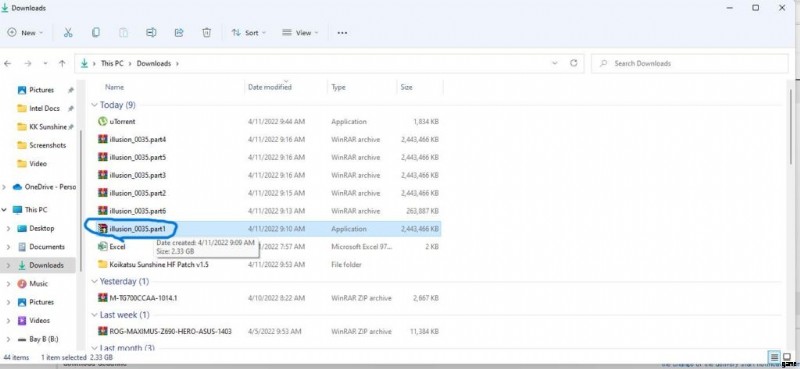Switch to Details view icon in status bar
This screenshot has height=369, width=800.
pyautogui.click(x=774, y=357)
